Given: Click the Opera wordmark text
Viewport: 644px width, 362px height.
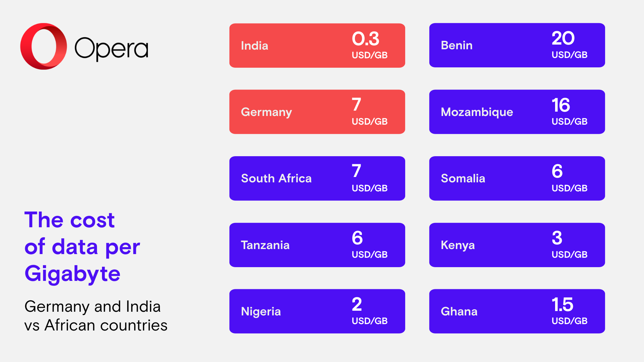Looking at the screenshot, I should point(111,49).
